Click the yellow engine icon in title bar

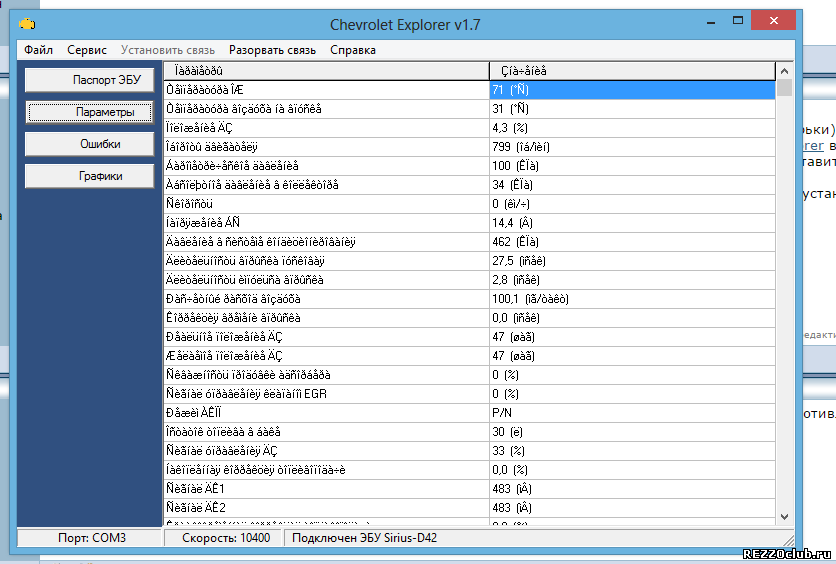point(27,24)
